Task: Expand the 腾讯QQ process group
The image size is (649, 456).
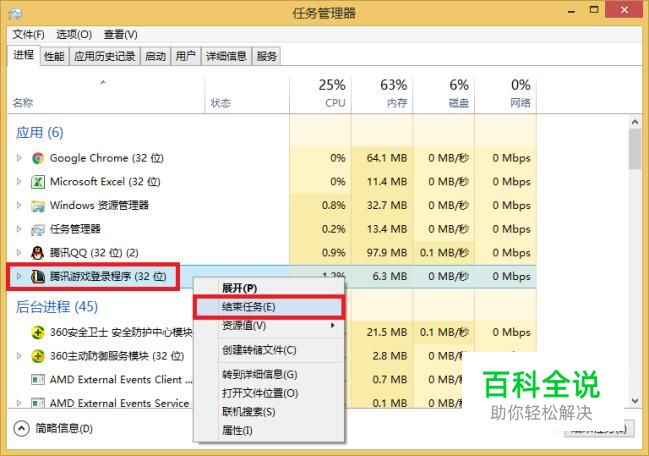Action: tap(19, 252)
